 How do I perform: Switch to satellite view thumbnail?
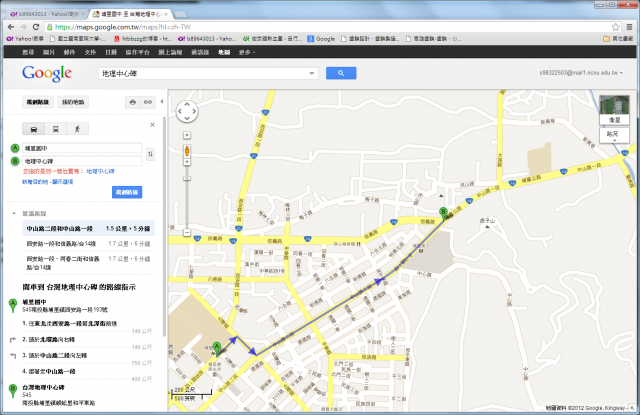tap(614, 110)
